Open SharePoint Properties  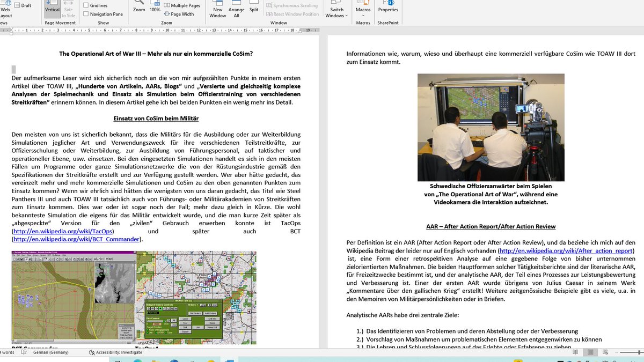click(388, 7)
